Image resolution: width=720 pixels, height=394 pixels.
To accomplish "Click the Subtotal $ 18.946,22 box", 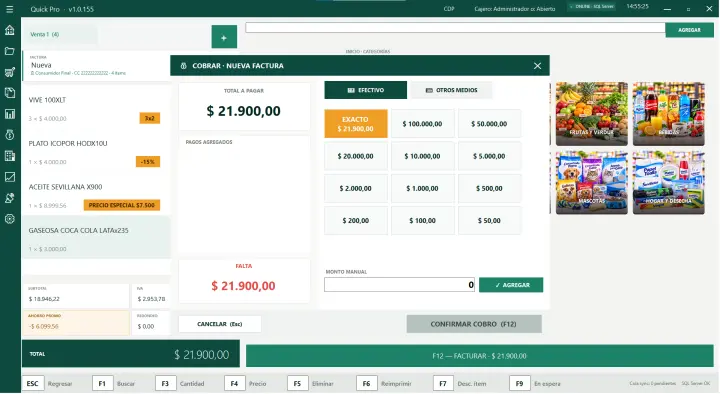I will (76, 295).
